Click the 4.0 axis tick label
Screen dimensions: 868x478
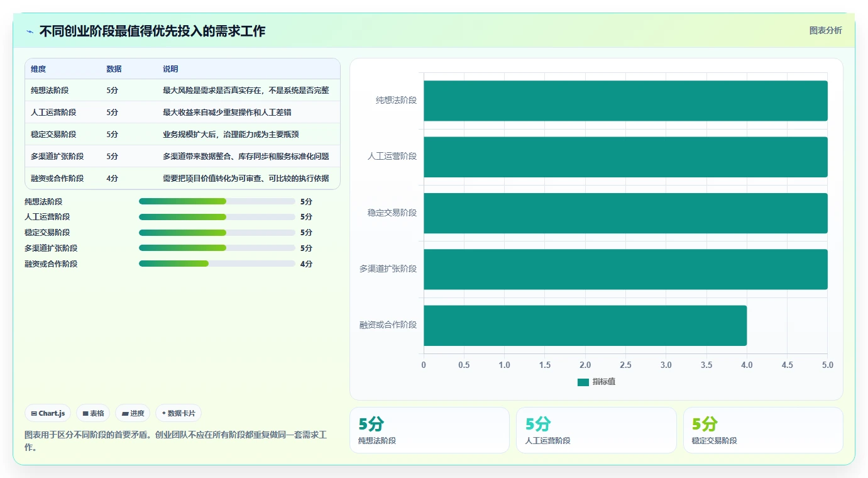747,365
